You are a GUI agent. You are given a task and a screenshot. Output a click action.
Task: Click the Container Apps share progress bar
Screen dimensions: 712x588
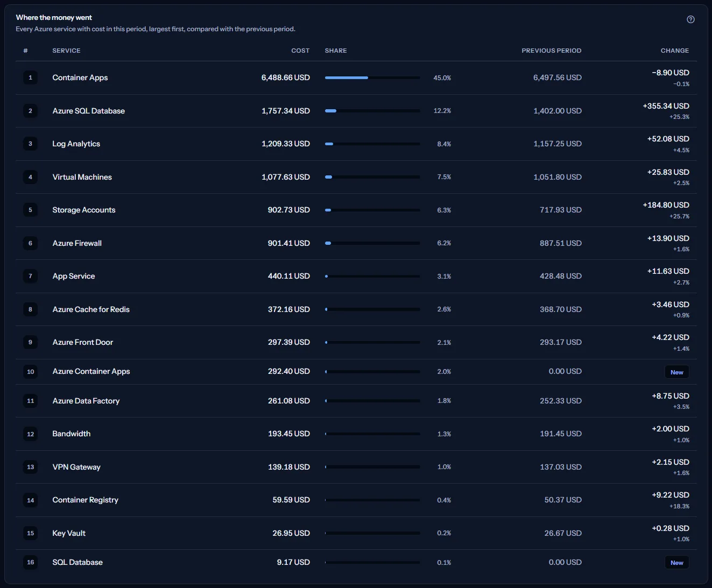(372, 77)
